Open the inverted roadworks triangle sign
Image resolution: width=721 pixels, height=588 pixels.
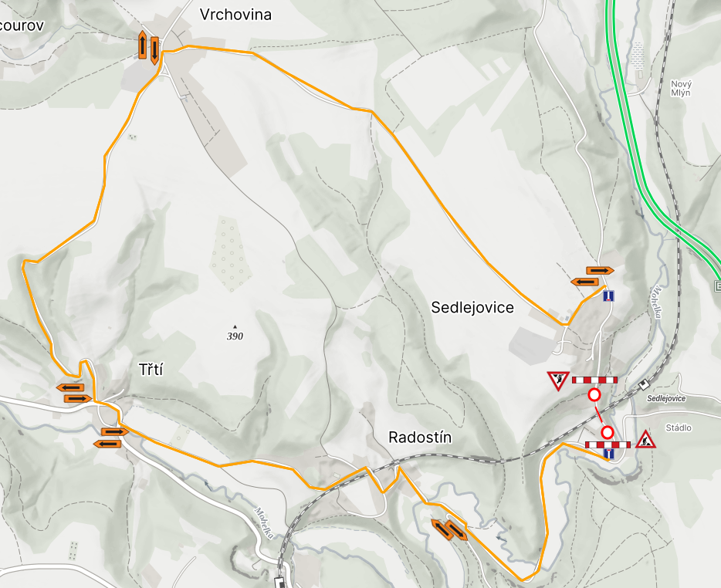coord(559,381)
